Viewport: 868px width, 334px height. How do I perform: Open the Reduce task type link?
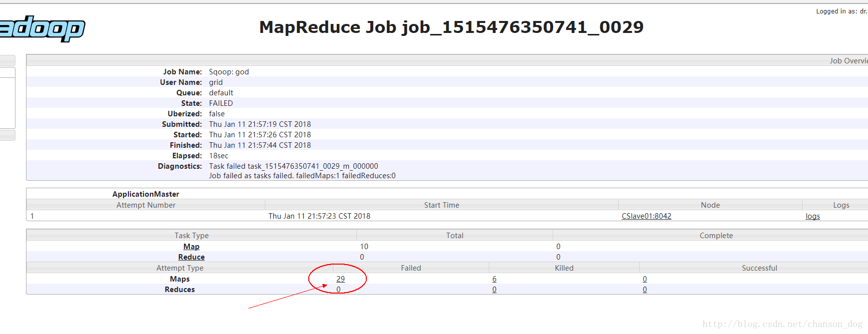[191, 257]
